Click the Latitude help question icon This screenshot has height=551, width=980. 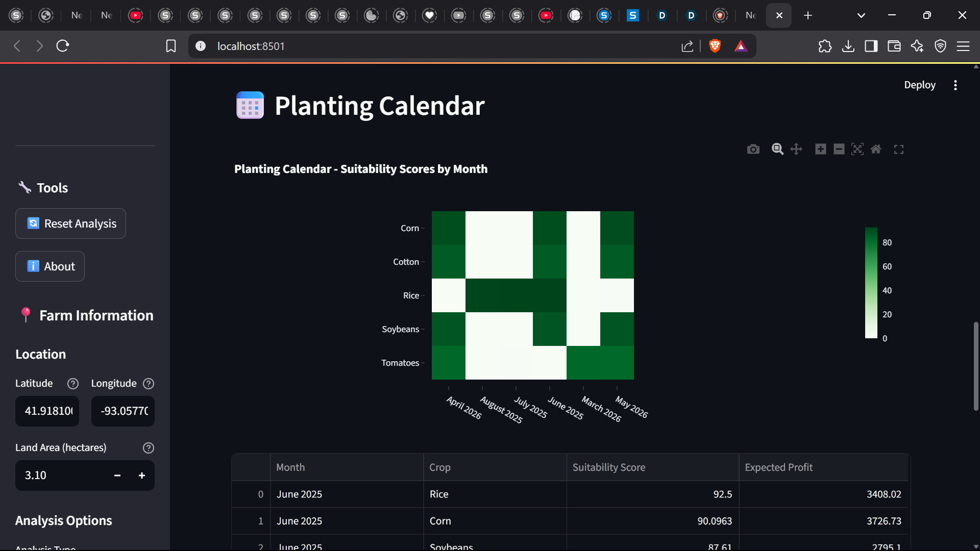(x=73, y=384)
